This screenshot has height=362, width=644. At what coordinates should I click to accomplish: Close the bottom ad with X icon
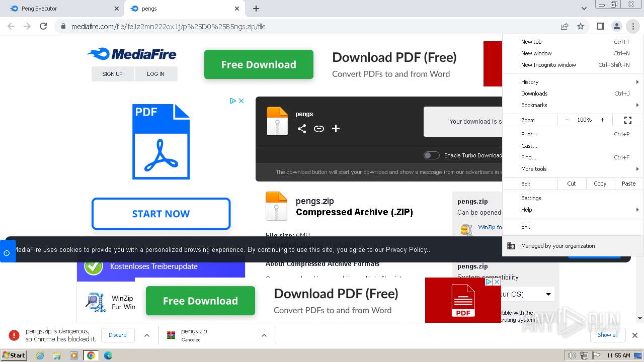point(497,282)
